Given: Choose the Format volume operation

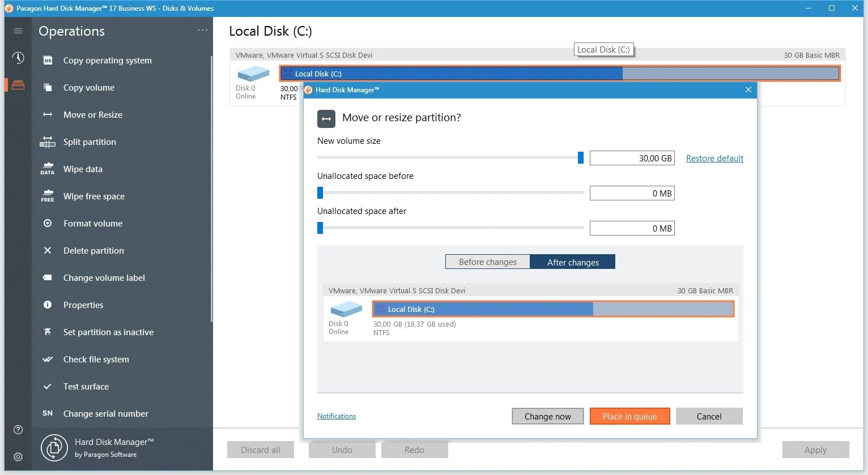Looking at the screenshot, I should click(93, 224).
